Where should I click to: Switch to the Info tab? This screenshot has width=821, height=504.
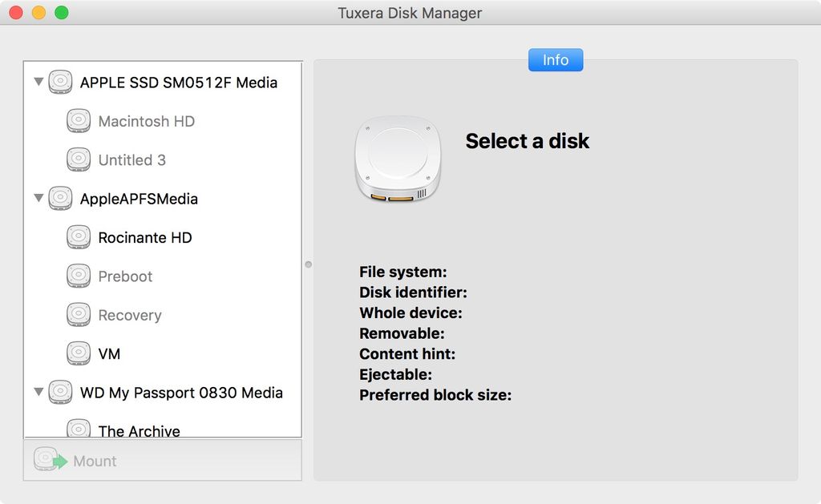(x=555, y=59)
